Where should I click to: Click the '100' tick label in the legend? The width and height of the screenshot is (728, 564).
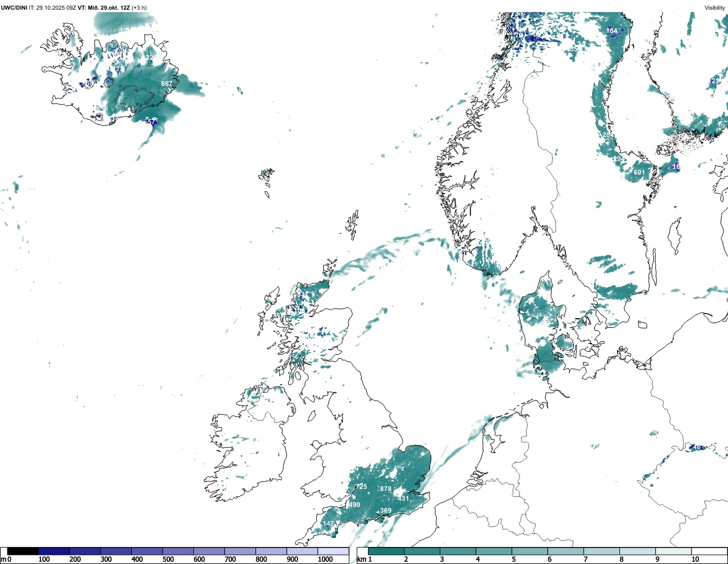coord(44,559)
